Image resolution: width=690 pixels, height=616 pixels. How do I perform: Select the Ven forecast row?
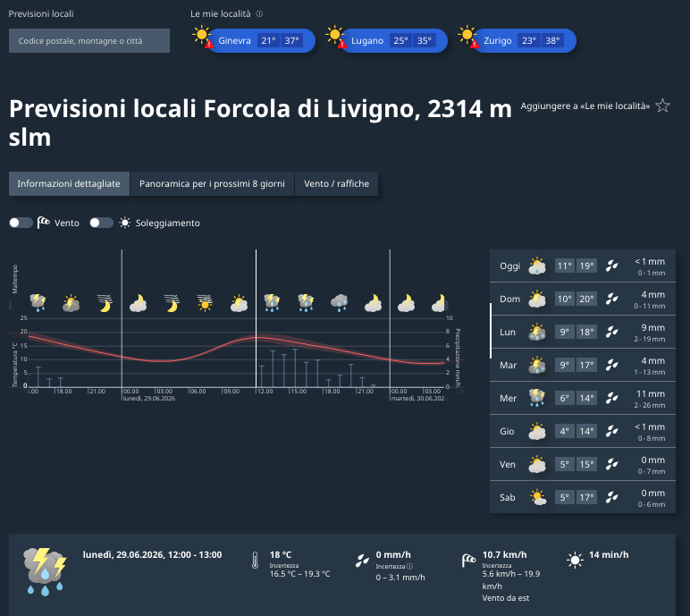[x=582, y=464]
